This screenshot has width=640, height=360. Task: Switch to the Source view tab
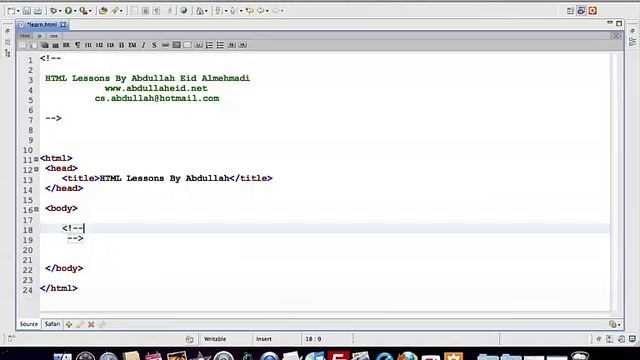click(x=29, y=324)
